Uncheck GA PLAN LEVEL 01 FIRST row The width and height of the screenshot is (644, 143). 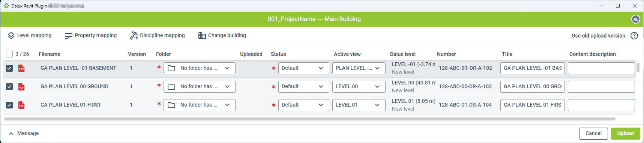9,105
